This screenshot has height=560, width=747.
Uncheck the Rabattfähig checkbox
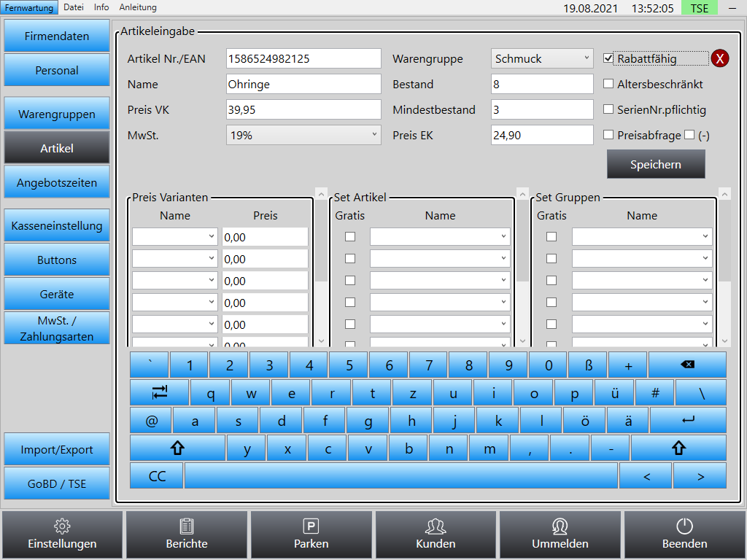(608, 58)
